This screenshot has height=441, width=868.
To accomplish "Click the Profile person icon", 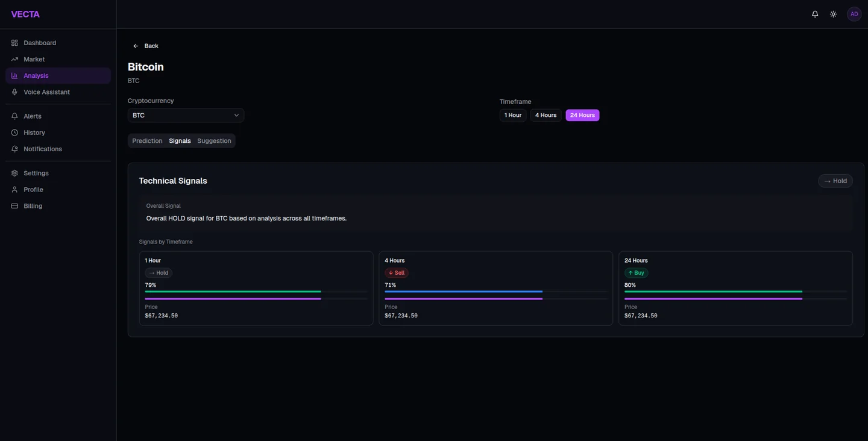I will tap(14, 189).
